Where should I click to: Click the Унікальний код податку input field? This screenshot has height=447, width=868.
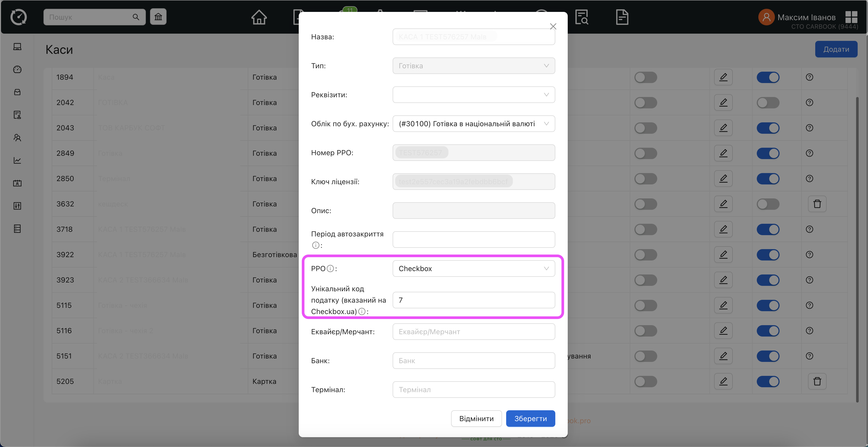[473, 300]
